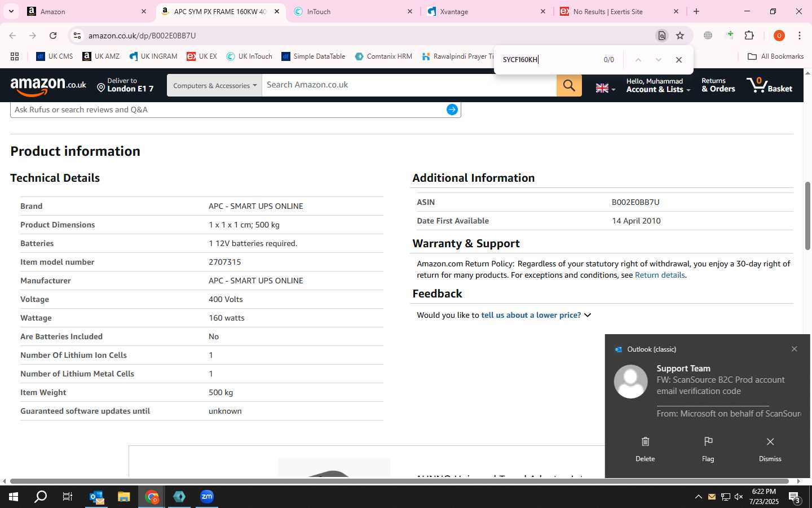Show hidden system tray icons
812x508 pixels.
click(698, 497)
